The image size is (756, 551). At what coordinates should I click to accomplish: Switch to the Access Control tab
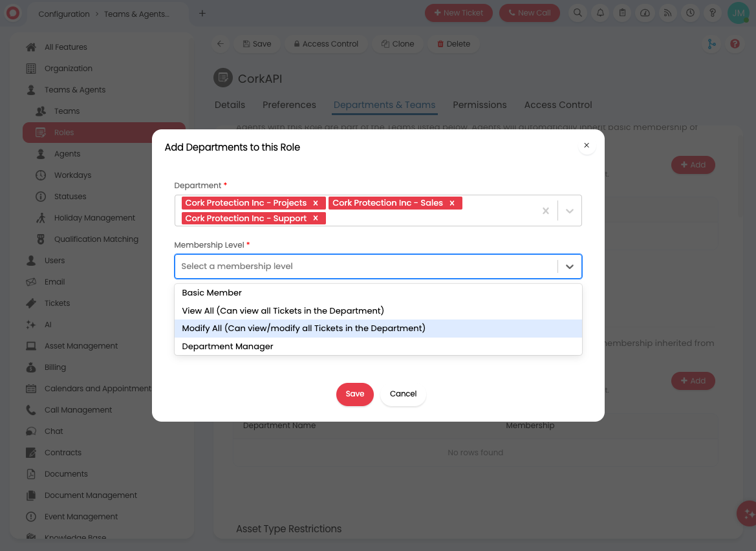(x=558, y=105)
